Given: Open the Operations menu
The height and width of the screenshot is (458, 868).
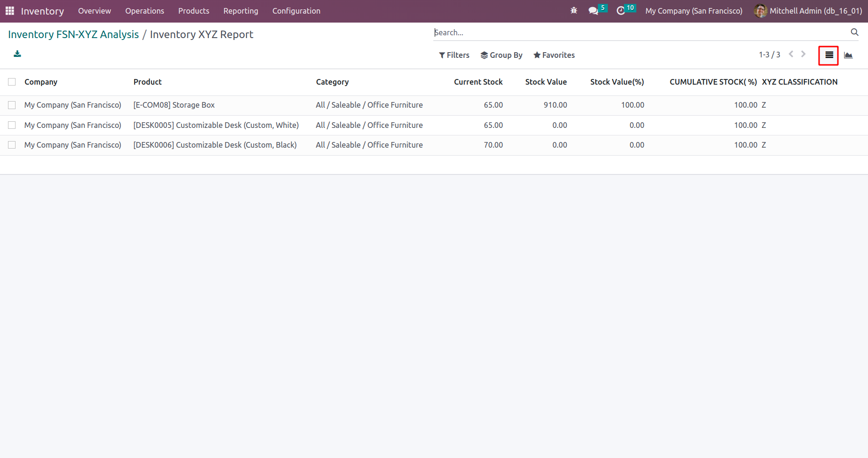Looking at the screenshot, I should pyautogui.click(x=144, y=11).
